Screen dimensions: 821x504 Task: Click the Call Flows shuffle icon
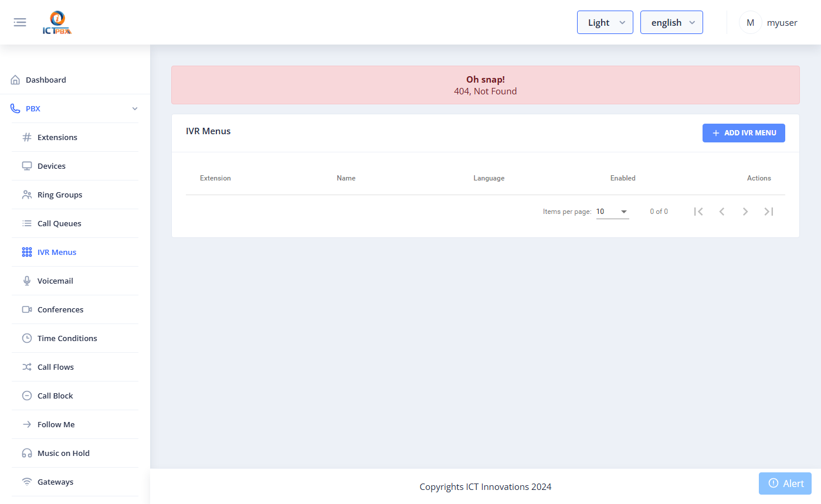27,367
